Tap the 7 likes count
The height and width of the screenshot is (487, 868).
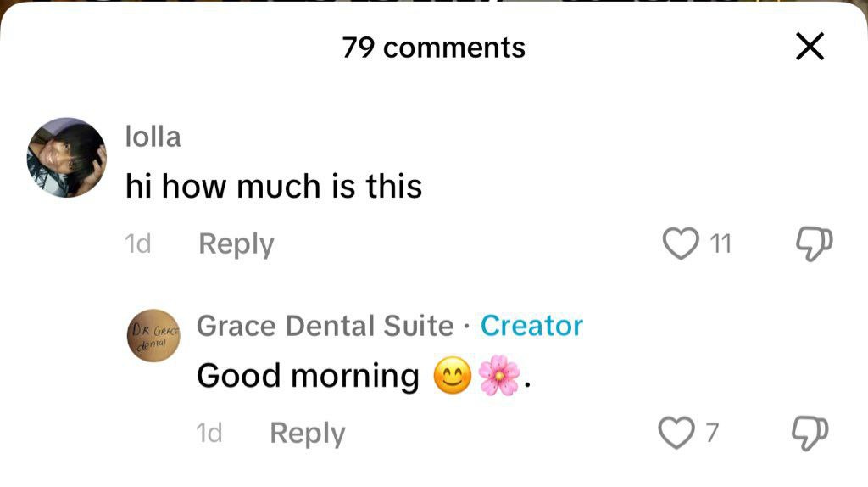click(x=712, y=434)
